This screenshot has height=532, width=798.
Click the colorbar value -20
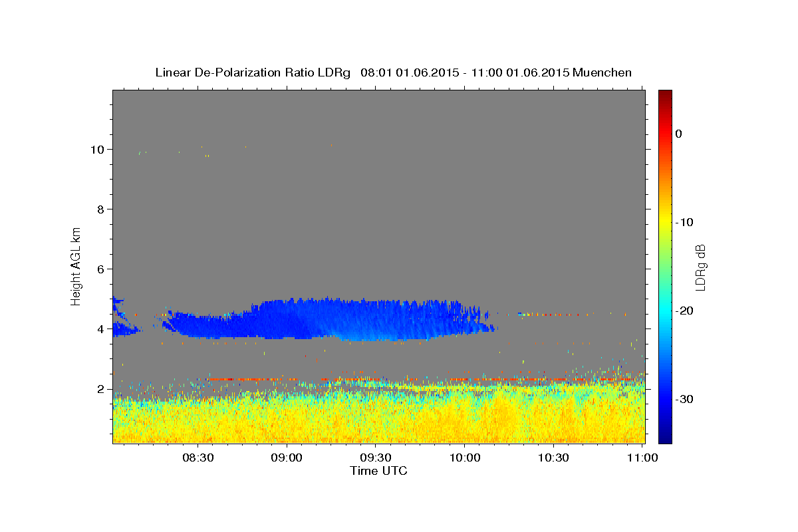[x=685, y=311]
